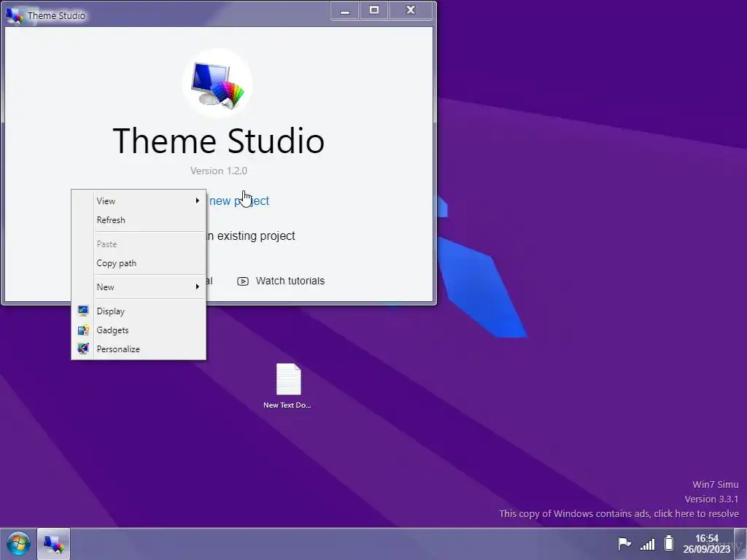This screenshot has width=747, height=560.
Task: Open an existing project link
Action: (251, 236)
